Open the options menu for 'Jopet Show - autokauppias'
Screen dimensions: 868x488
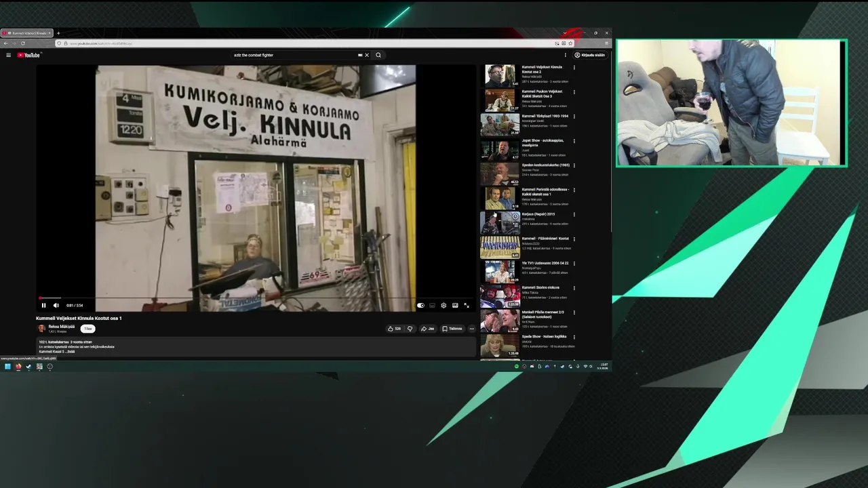(574, 141)
